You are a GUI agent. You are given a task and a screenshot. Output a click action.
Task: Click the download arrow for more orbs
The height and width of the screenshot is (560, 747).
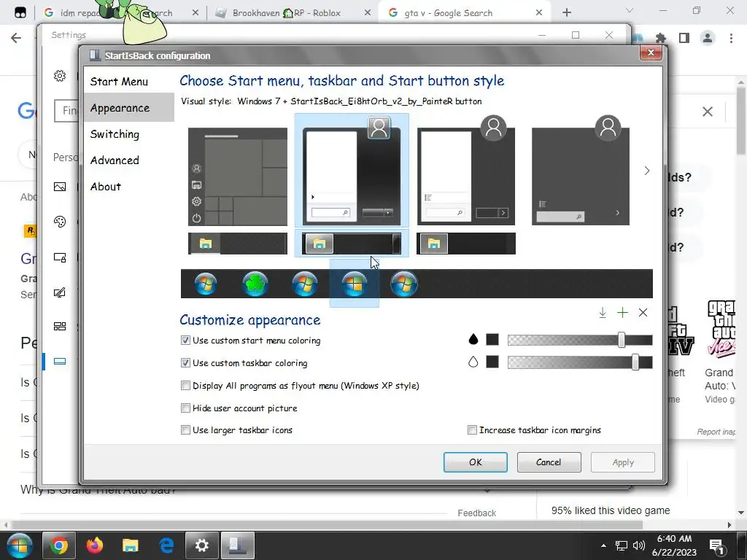point(602,312)
